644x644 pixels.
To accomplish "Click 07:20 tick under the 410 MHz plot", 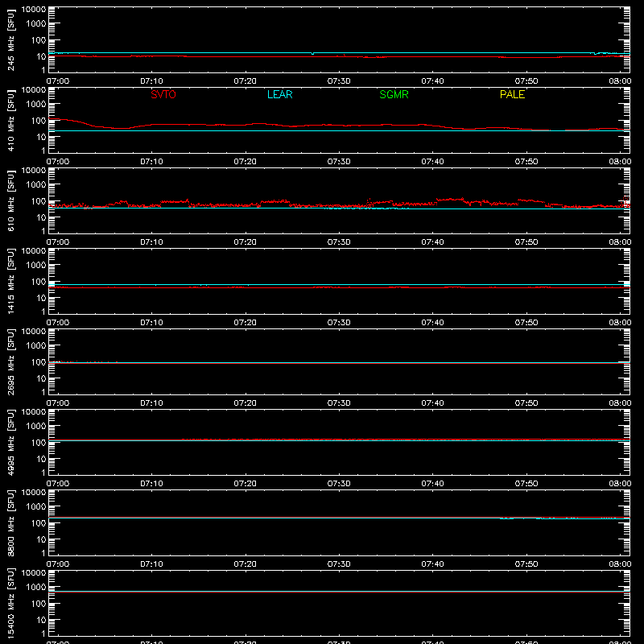I will tap(246, 162).
